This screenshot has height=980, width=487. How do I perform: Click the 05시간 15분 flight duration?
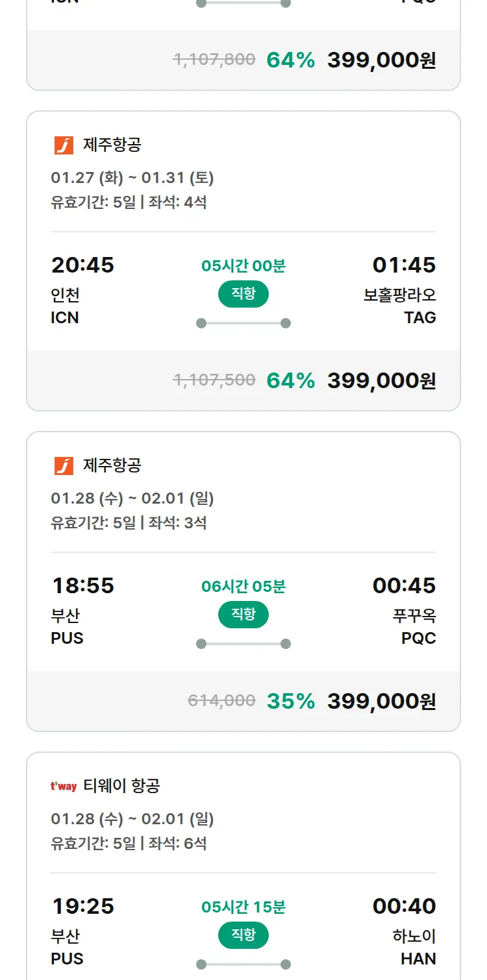click(243, 907)
